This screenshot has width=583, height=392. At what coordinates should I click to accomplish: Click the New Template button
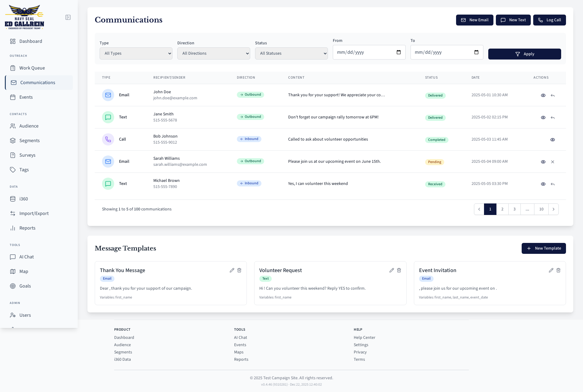pos(544,248)
